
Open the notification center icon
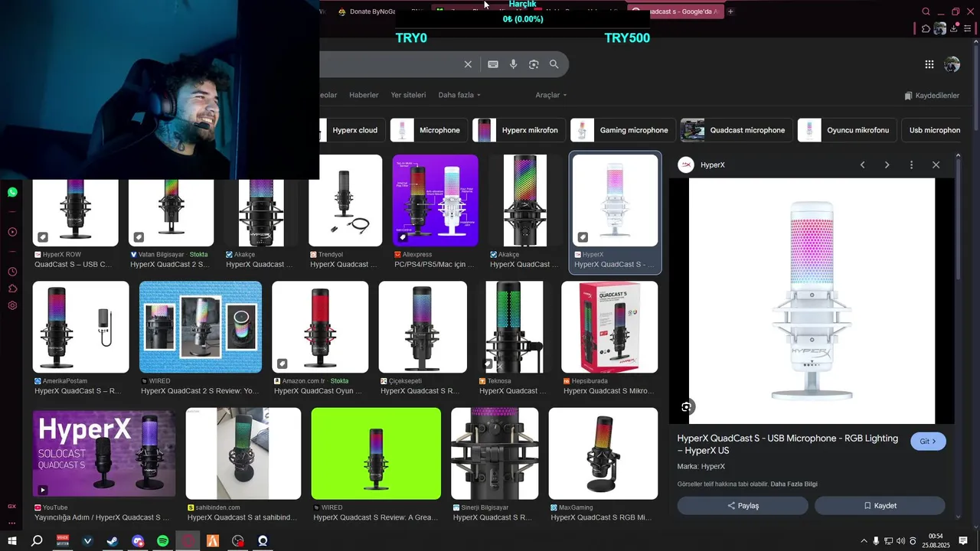click(963, 540)
